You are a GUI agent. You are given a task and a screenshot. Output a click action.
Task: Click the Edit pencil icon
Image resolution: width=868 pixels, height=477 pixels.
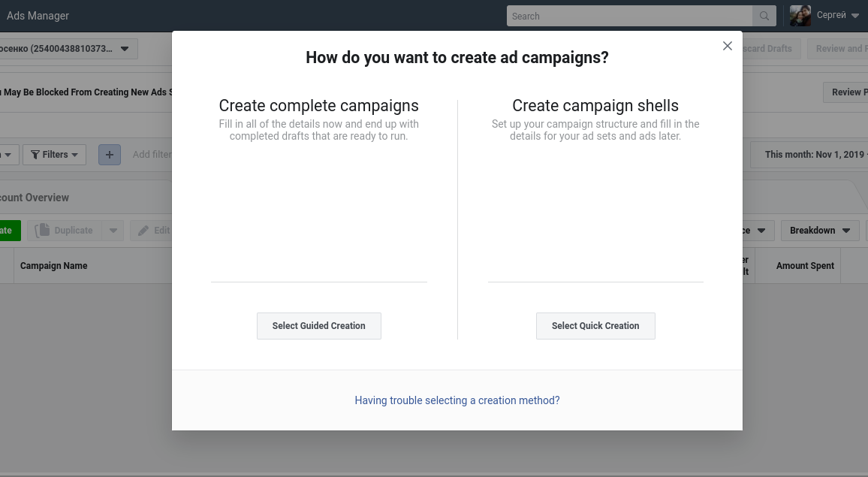(144, 231)
